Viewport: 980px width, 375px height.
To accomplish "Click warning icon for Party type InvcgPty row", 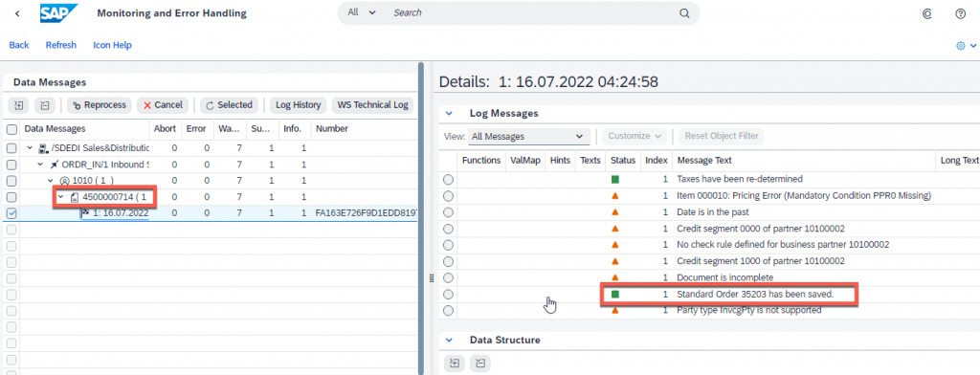I will tap(615, 310).
